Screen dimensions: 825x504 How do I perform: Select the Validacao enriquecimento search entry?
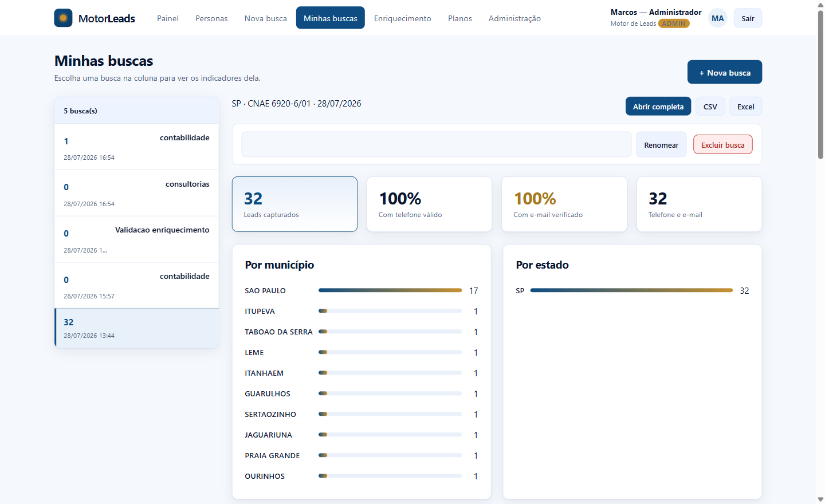pyautogui.click(x=136, y=240)
